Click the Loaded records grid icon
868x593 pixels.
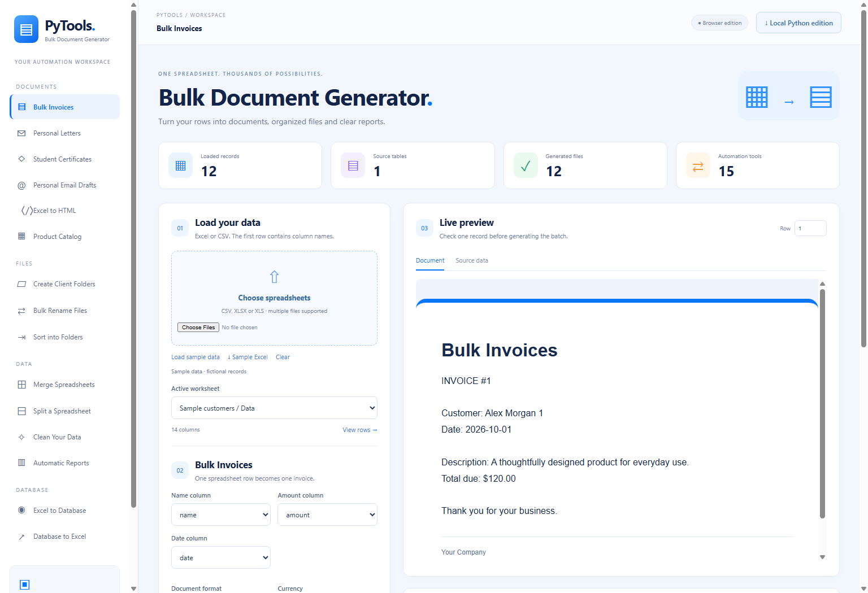181,165
